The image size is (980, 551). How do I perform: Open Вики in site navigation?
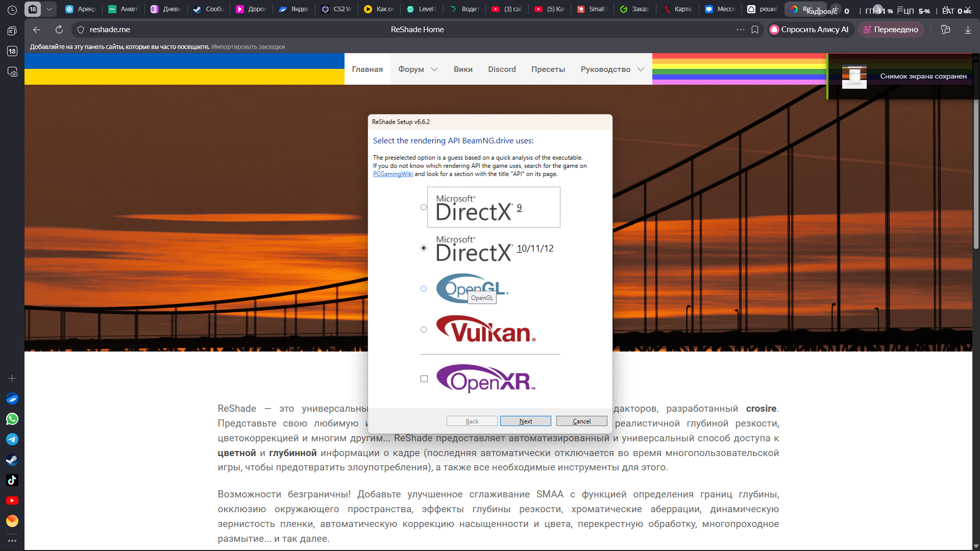pyautogui.click(x=463, y=69)
